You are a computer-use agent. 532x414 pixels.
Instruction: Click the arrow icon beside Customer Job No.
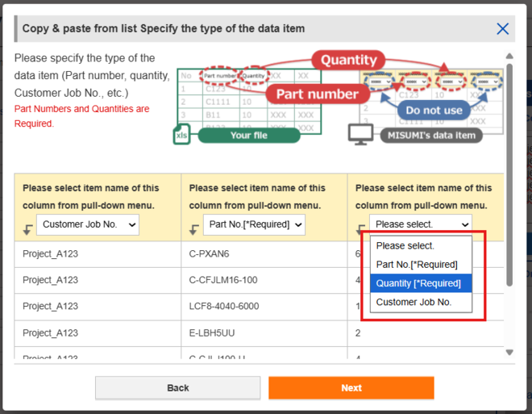click(28, 229)
